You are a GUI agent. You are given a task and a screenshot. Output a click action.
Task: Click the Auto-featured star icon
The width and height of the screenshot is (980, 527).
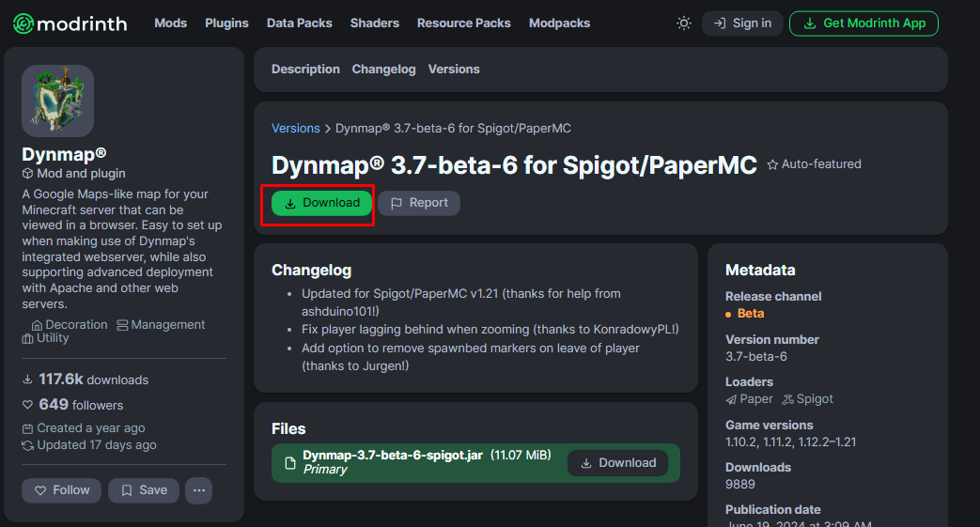[x=772, y=164]
